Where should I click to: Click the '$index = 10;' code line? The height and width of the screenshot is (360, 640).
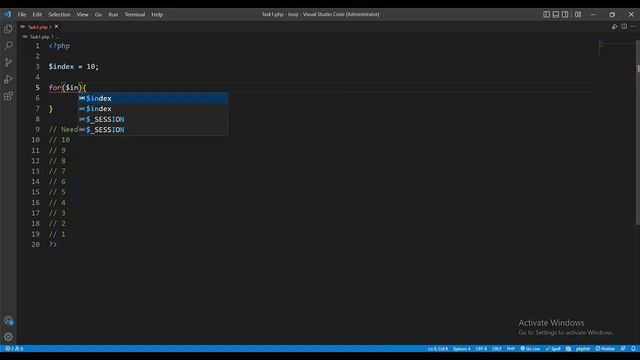click(x=74, y=67)
